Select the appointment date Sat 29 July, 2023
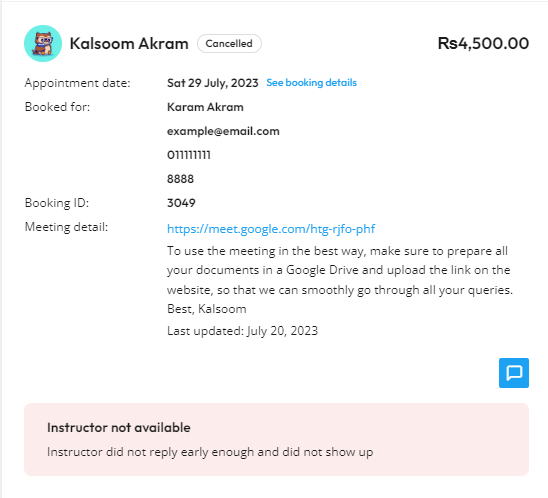 click(212, 83)
